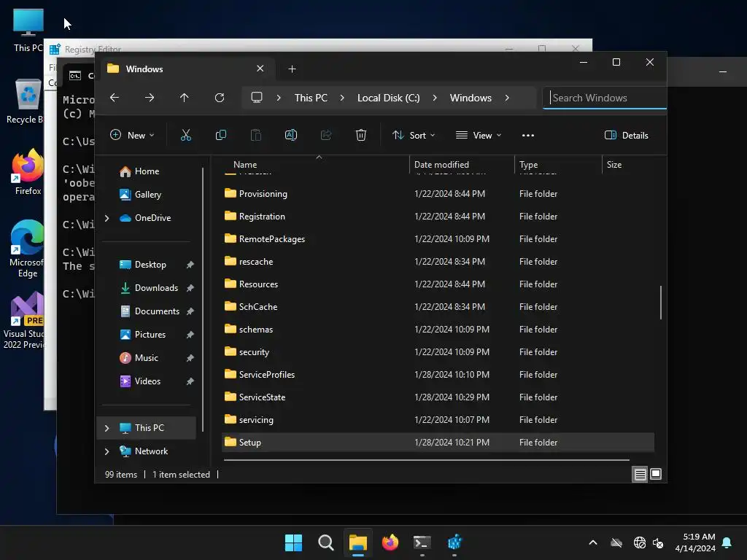Switch to details list view icon
747x560 pixels.
[640, 474]
